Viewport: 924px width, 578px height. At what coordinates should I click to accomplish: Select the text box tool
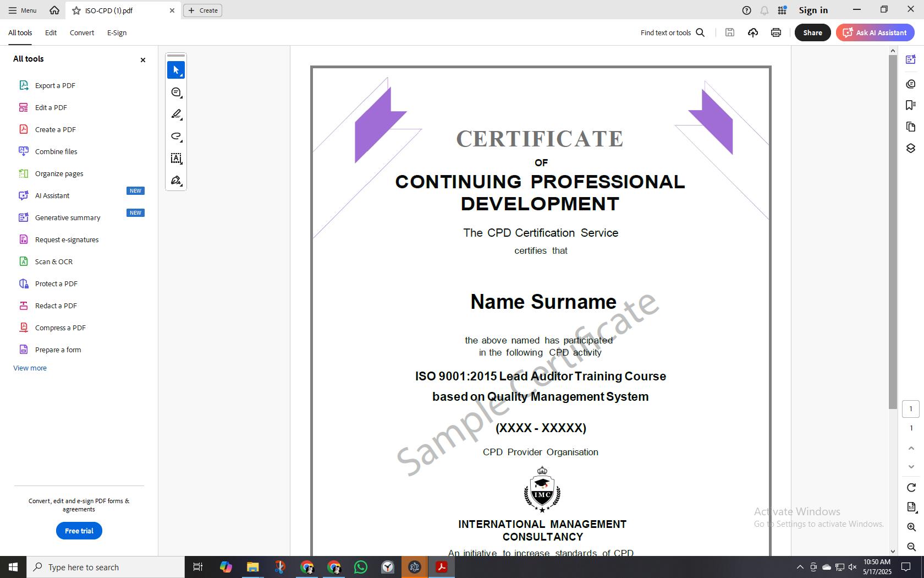coord(176,159)
